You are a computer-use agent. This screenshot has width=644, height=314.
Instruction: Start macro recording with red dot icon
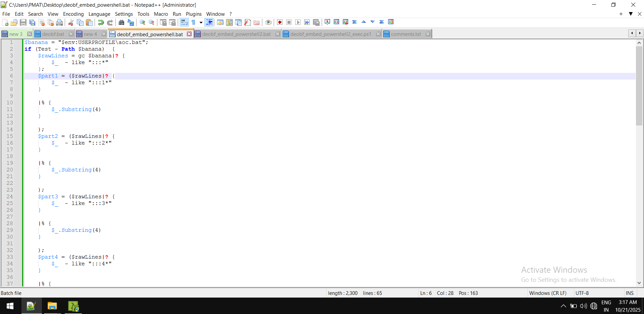(x=280, y=22)
